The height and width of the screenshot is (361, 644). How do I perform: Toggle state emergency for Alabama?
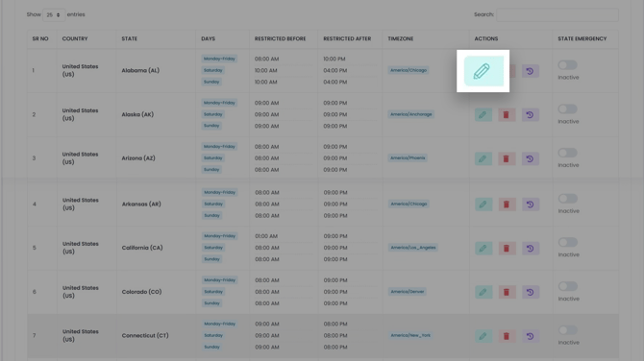(568, 65)
